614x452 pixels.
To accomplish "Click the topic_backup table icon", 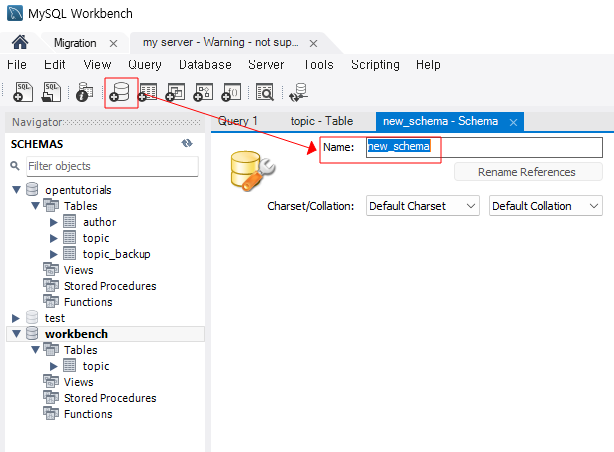I will (69, 254).
